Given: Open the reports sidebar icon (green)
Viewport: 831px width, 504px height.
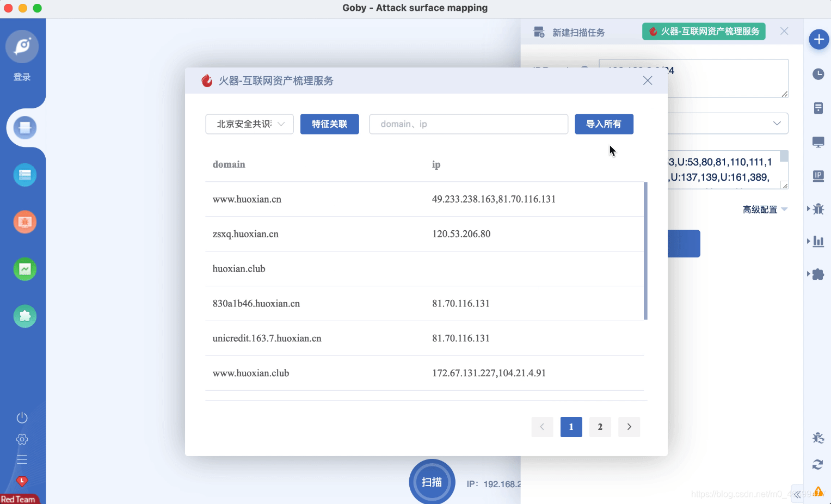Looking at the screenshot, I should click(25, 269).
